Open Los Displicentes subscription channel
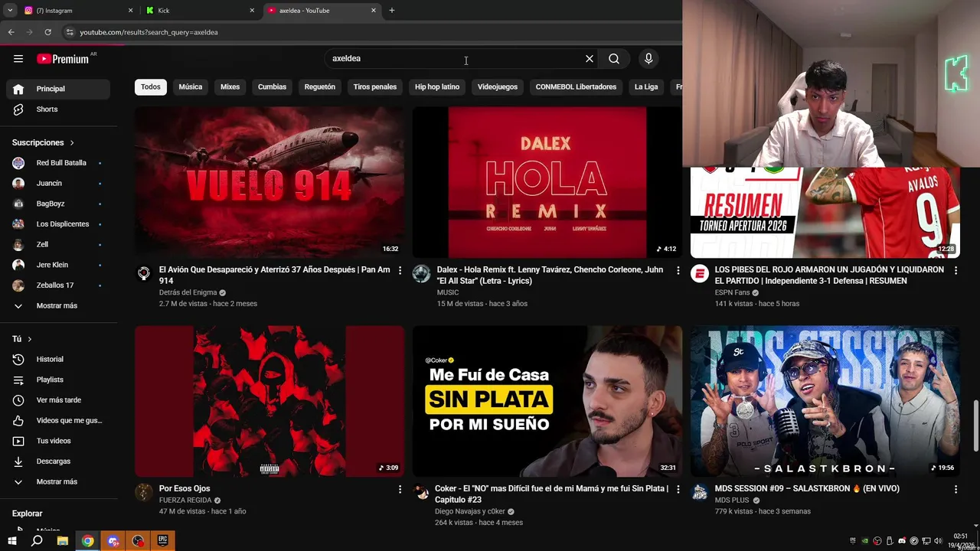Screen dimensions: 980x551 coord(58,224)
